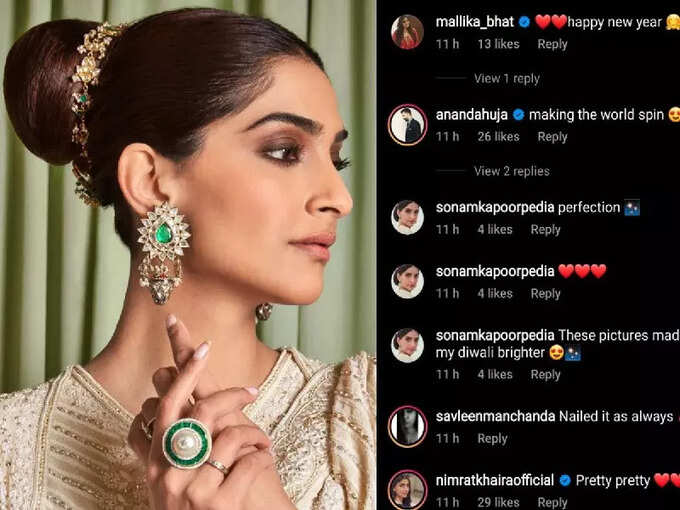Viewport: 680px width, 510px height.
Task: Reply to anandahuja's 'making the world spin'
Action: coord(552,137)
